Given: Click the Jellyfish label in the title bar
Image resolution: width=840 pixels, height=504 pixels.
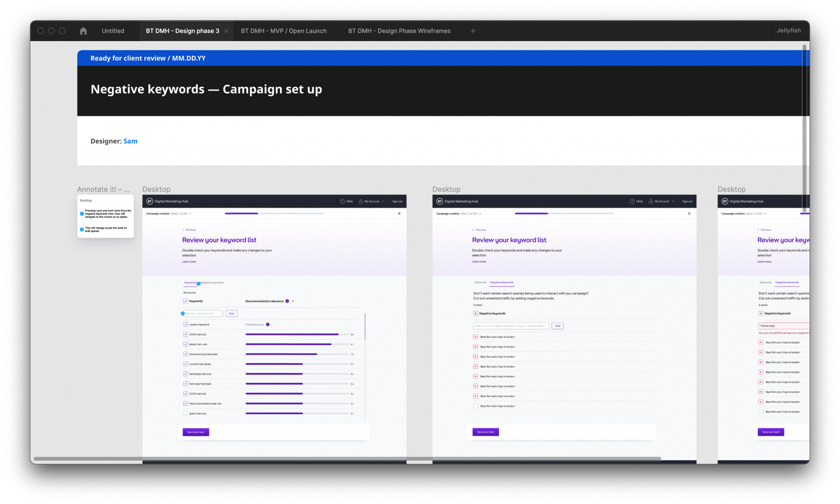Looking at the screenshot, I should [788, 31].
